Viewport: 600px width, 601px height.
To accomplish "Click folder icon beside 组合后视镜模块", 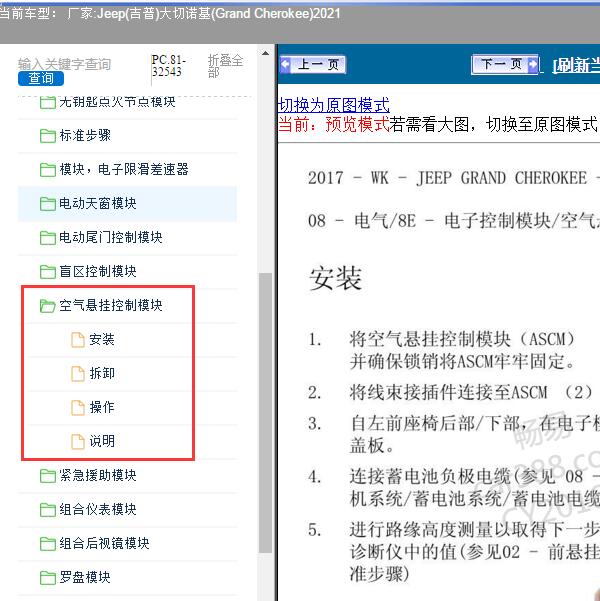I will 48,544.
